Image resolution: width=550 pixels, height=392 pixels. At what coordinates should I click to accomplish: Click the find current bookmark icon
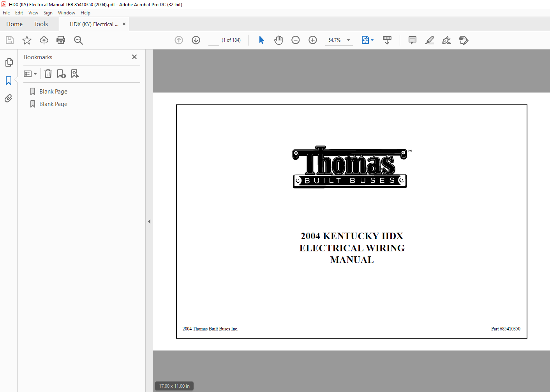pos(75,74)
